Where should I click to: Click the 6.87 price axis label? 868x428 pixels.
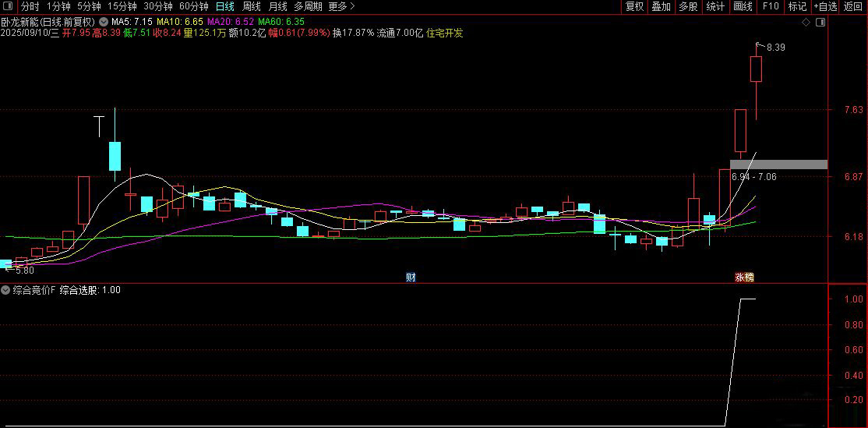(855, 177)
